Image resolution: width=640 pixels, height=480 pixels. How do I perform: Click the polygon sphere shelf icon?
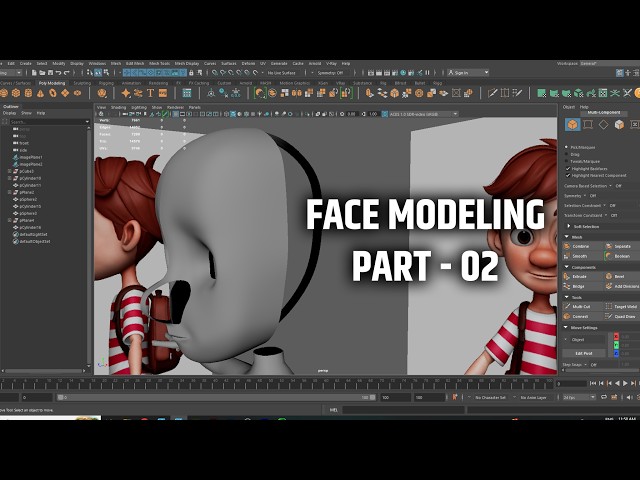tap(4, 93)
